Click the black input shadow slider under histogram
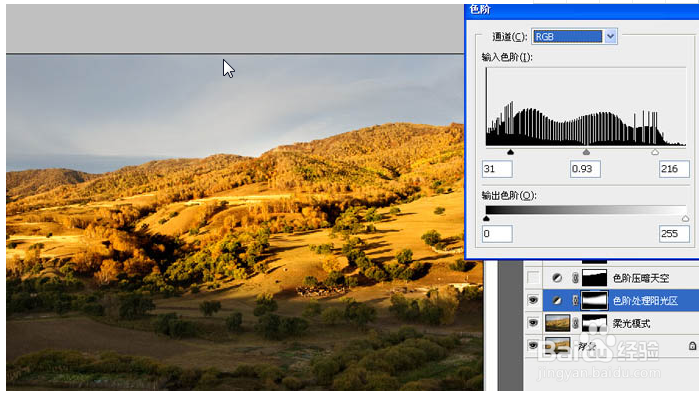Image resolution: width=700 pixels, height=398 pixels. click(x=510, y=152)
